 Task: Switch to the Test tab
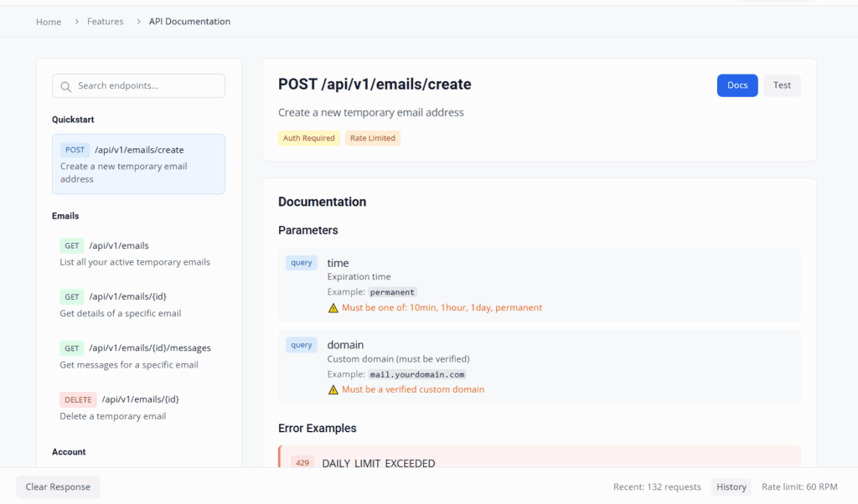[x=782, y=85]
